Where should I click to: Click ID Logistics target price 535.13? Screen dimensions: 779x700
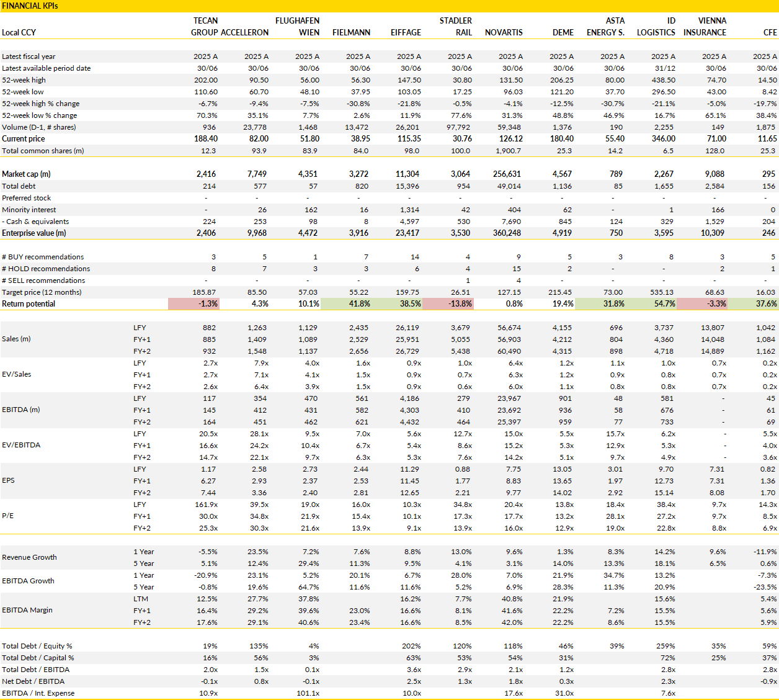click(661, 292)
